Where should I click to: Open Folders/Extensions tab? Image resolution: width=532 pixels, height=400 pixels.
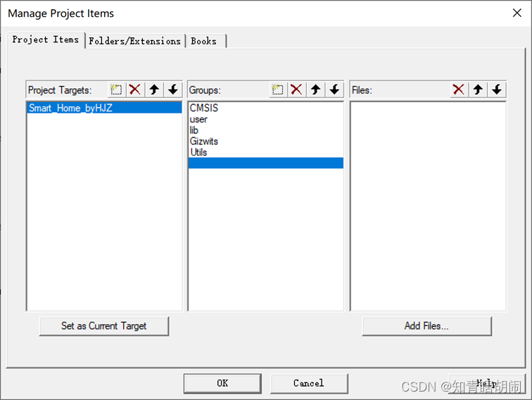[134, 41]
